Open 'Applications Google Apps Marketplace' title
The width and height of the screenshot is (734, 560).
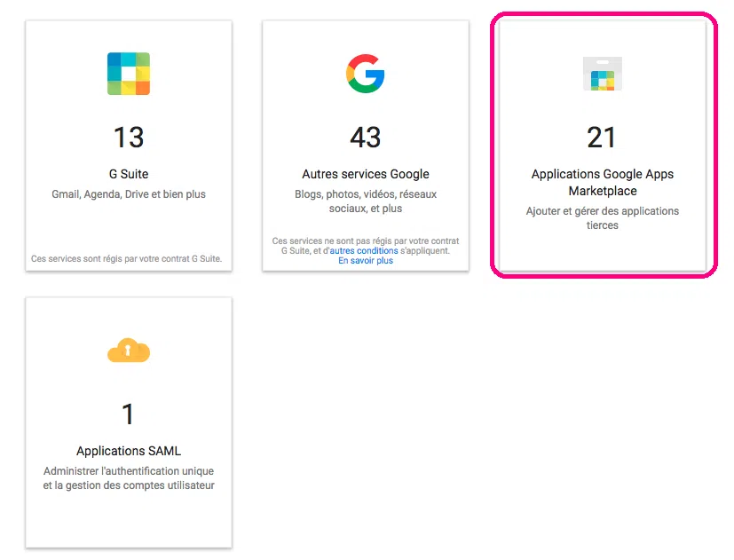[x=603, y=183]
